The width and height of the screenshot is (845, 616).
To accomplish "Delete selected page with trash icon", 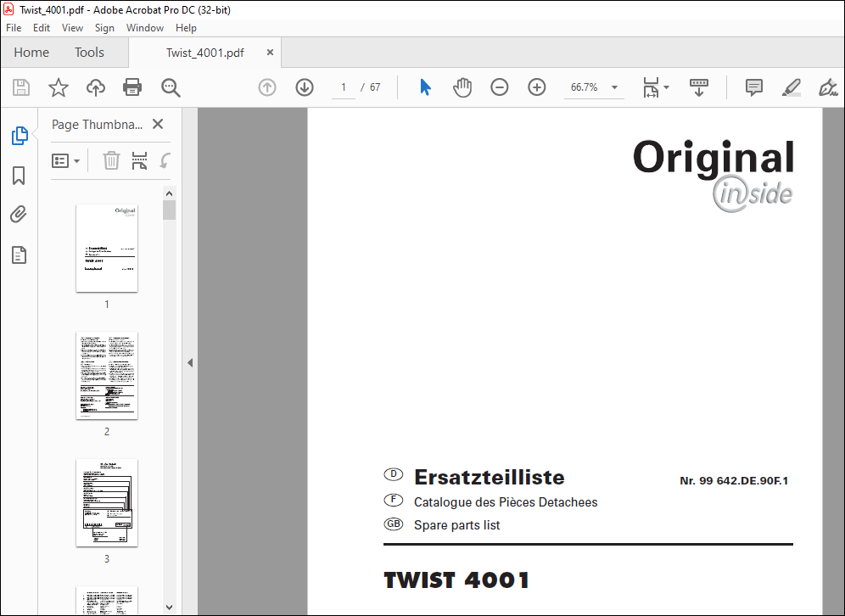I will (111, 160).
